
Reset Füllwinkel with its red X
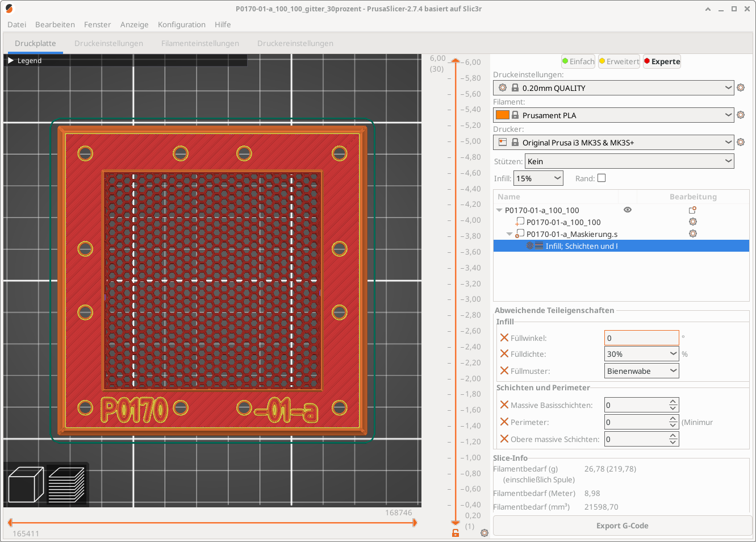pos(504,337)
